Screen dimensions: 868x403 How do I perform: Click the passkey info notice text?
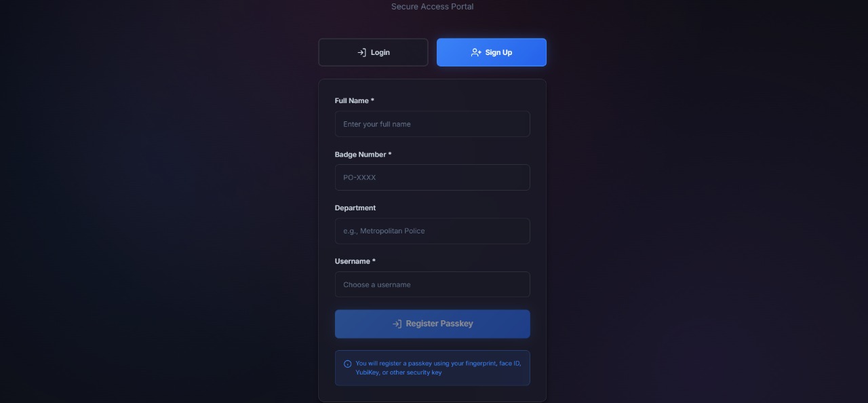(x=438, y=368)
